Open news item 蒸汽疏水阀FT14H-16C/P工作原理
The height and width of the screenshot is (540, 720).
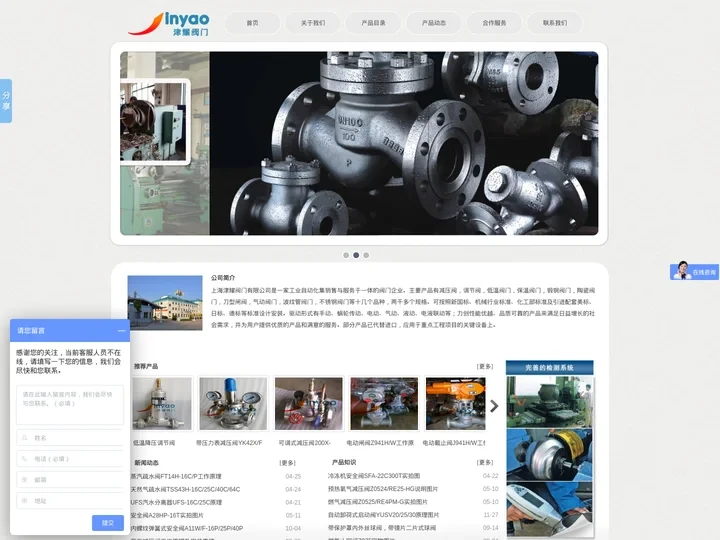(176, 476)
